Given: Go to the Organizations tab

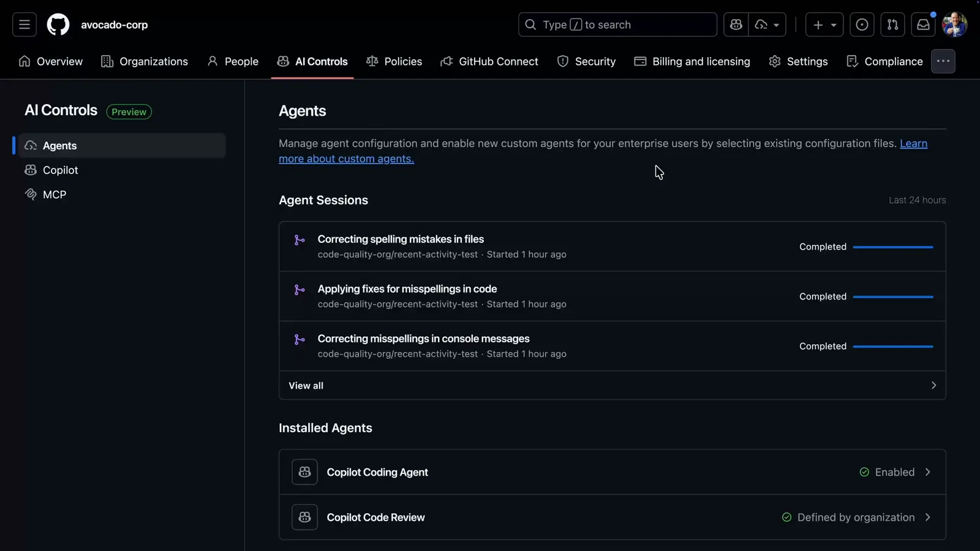Looking at the screenshot, I should pyautogui.click(x=145, y=61).
